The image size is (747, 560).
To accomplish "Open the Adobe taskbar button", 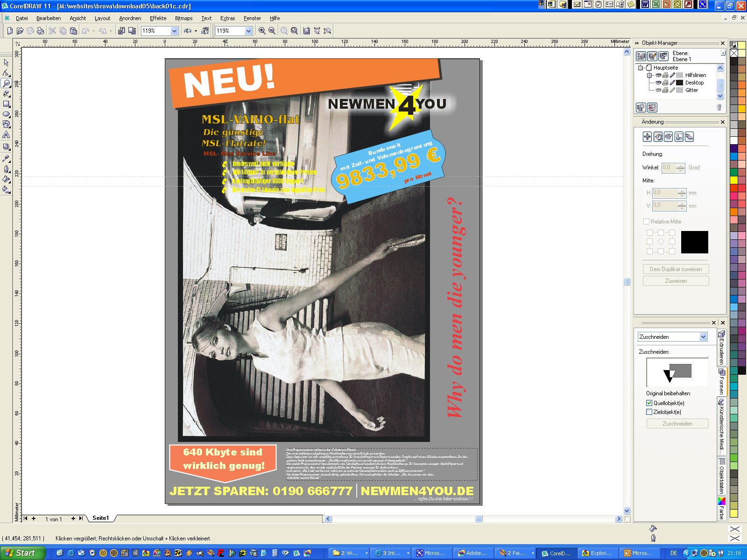I will point(472,553).
